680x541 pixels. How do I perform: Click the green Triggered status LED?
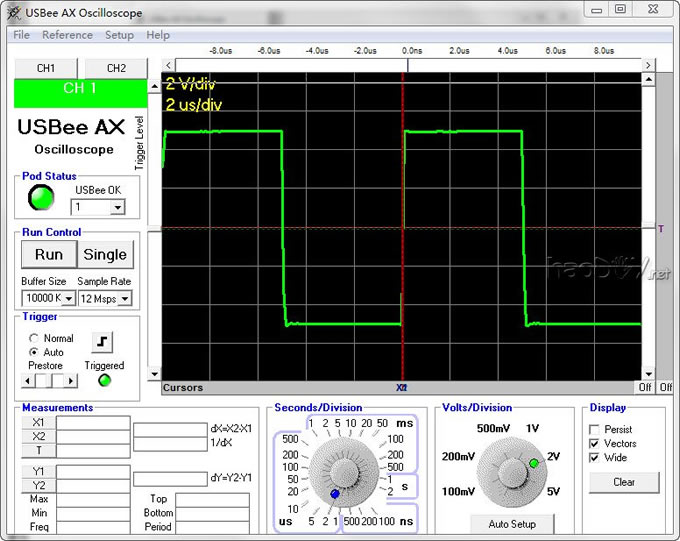coord(104,380)
